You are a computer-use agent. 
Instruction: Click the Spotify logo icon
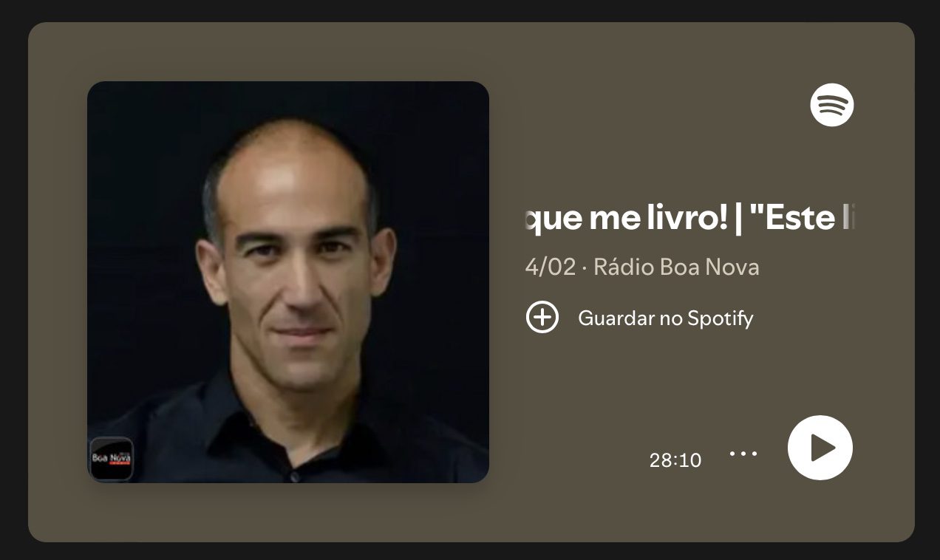click(831, 105)
